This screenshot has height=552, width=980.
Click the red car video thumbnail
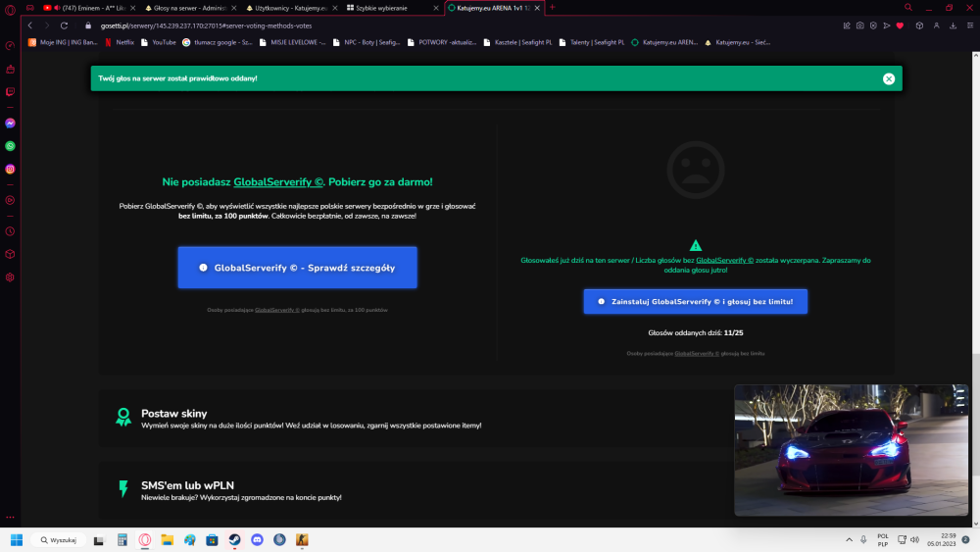852,450
